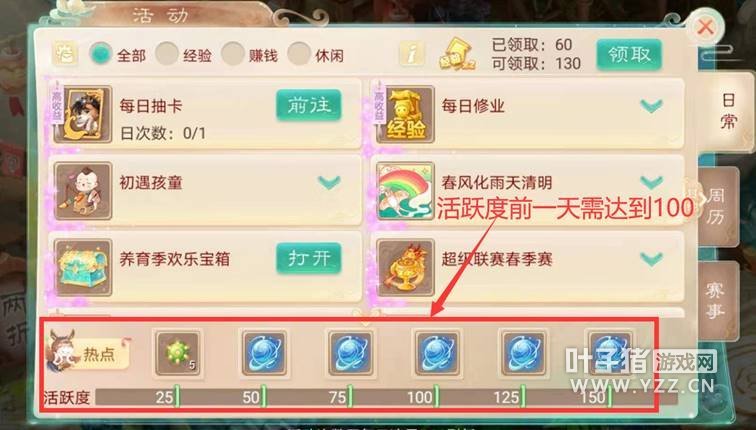Screen dimensions: 756x430
Task: Select the 全部 radio filter
Action: 101,54
